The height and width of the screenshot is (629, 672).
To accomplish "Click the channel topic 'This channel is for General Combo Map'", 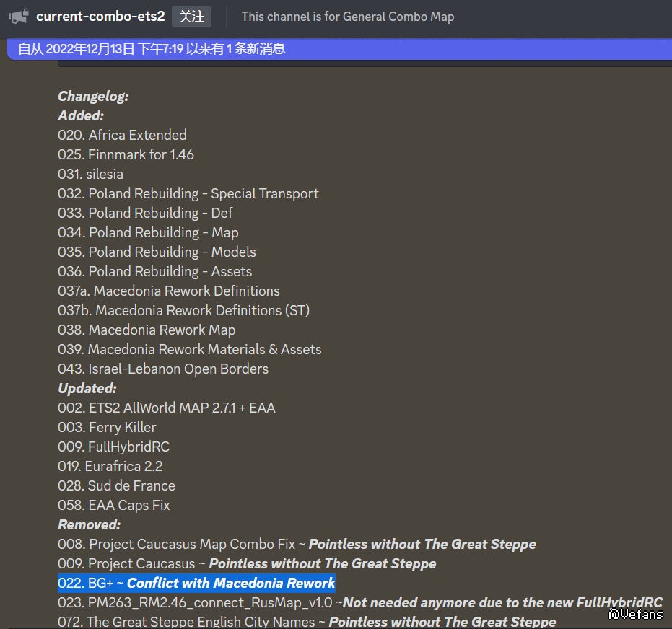I will pyautogui.click(x=348, y=17).
